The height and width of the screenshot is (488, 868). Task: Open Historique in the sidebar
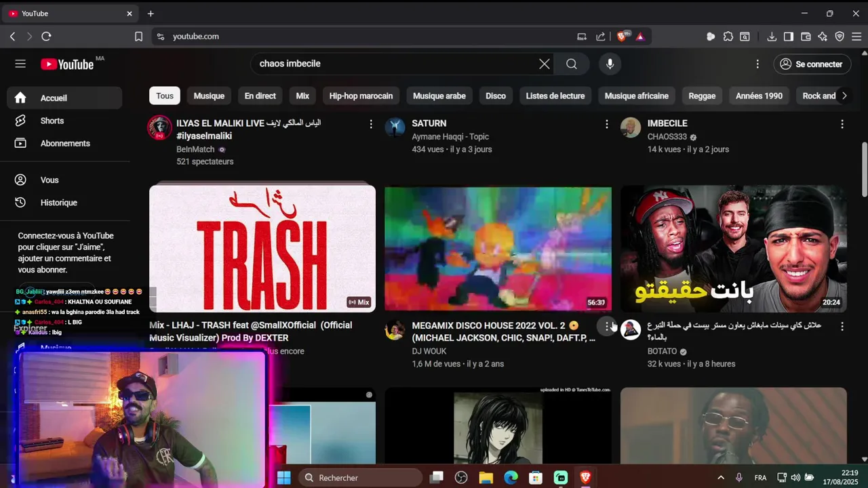pyautogui.click(x=65, y=203)
